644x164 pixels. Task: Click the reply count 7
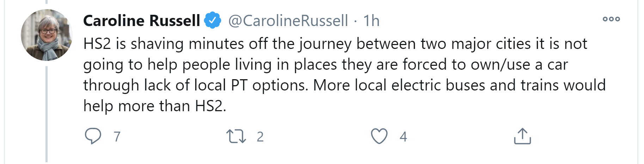tap(117, 137)
